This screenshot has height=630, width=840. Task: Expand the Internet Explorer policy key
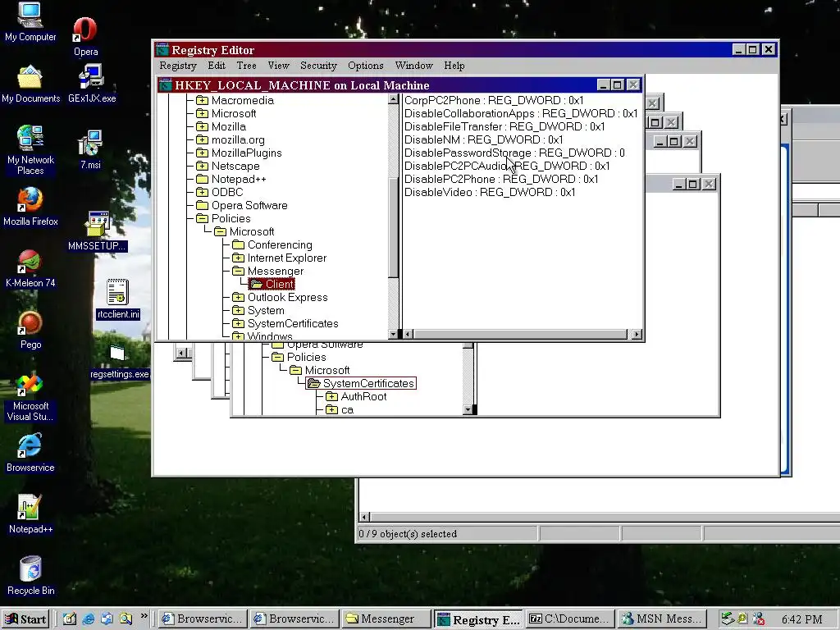238,258
